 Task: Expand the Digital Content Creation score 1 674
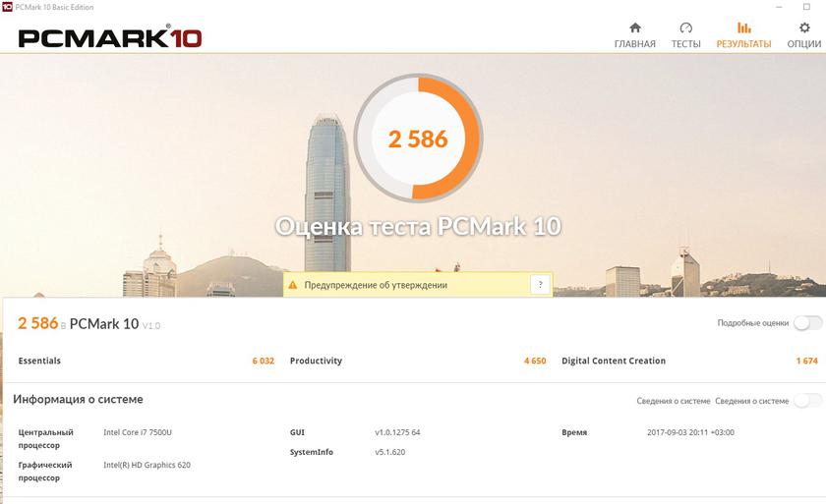click(x=806, y=361)
